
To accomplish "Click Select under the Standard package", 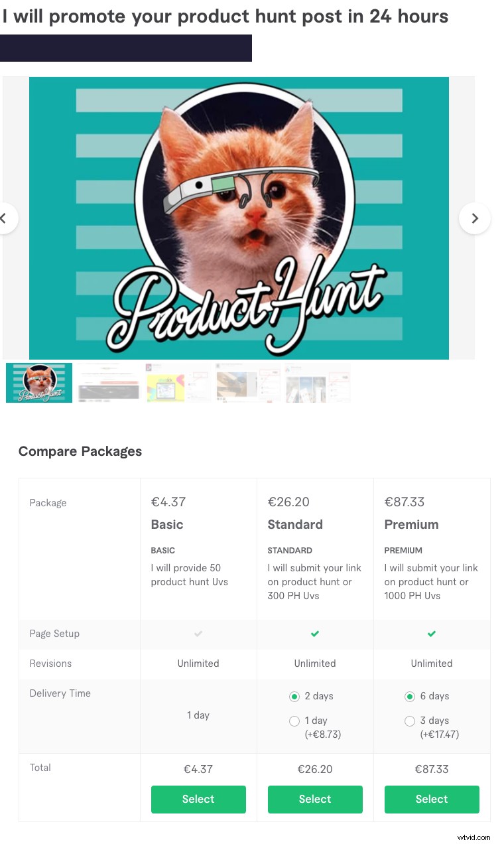I will coord(315,800).
